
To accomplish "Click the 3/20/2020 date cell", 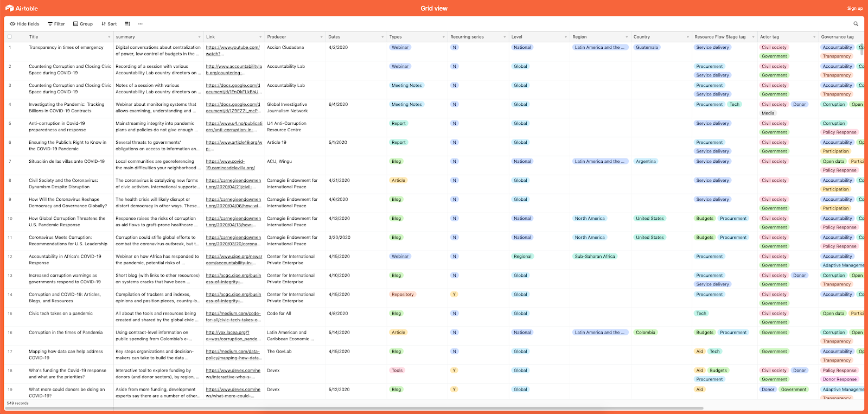I will pos(339,237).
